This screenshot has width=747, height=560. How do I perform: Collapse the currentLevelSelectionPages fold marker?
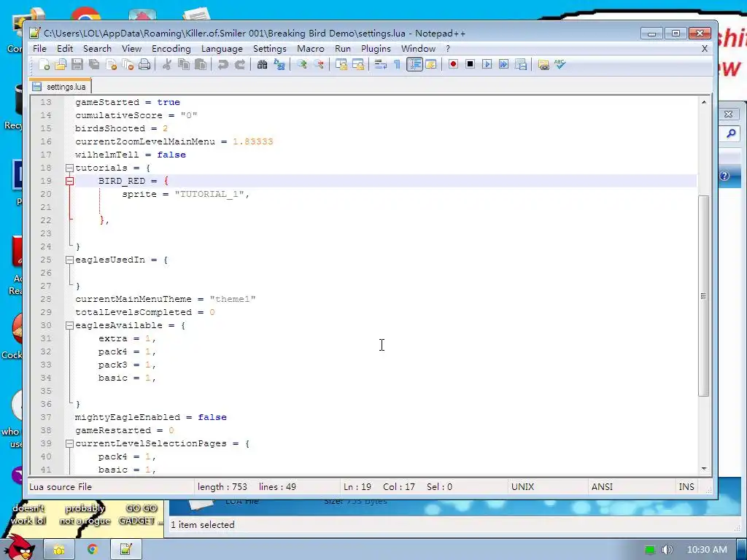(69, 444)
